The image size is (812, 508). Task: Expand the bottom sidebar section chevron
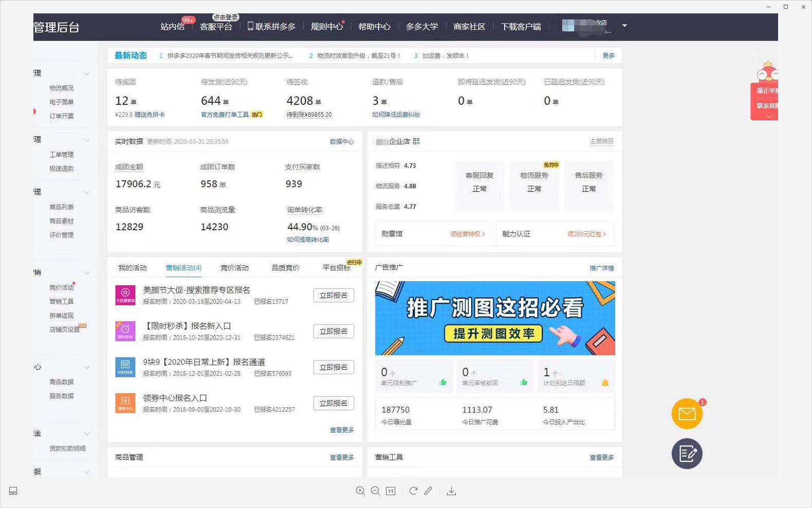pyautogui.click(x=87, y=472)
